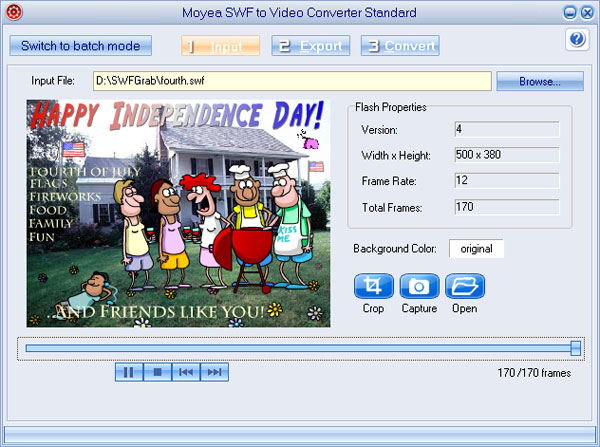Pause the Flash preview playback

coord(129,372)
